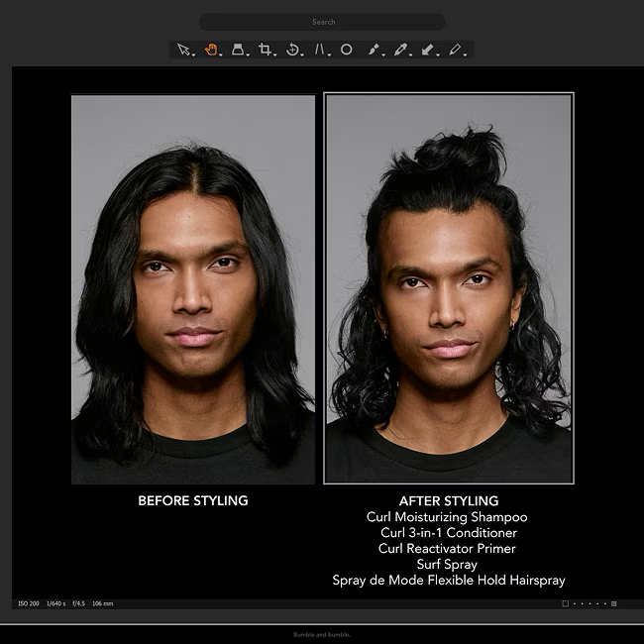Click the AFTER STYLING caption
644x644 pixels.
point(449,501)
